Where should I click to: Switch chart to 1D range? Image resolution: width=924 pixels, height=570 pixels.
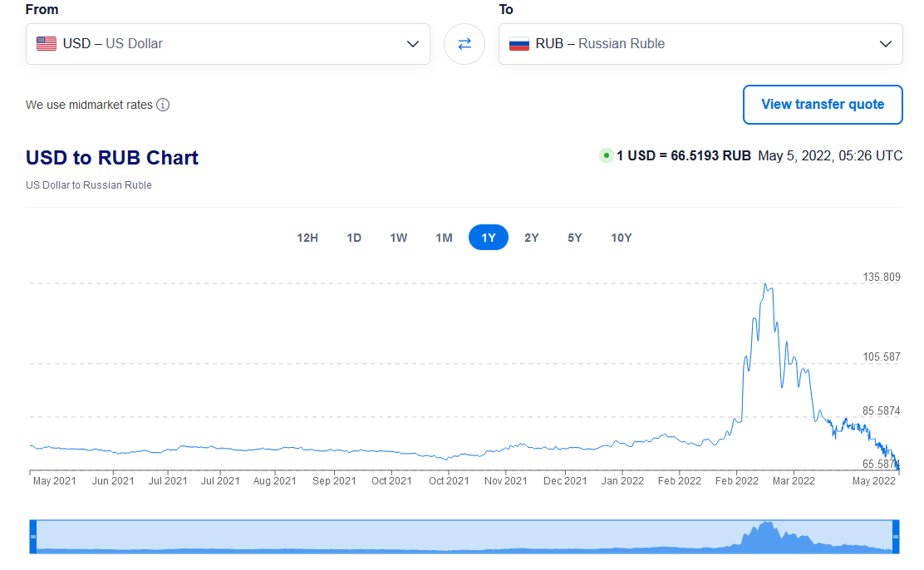354,238
